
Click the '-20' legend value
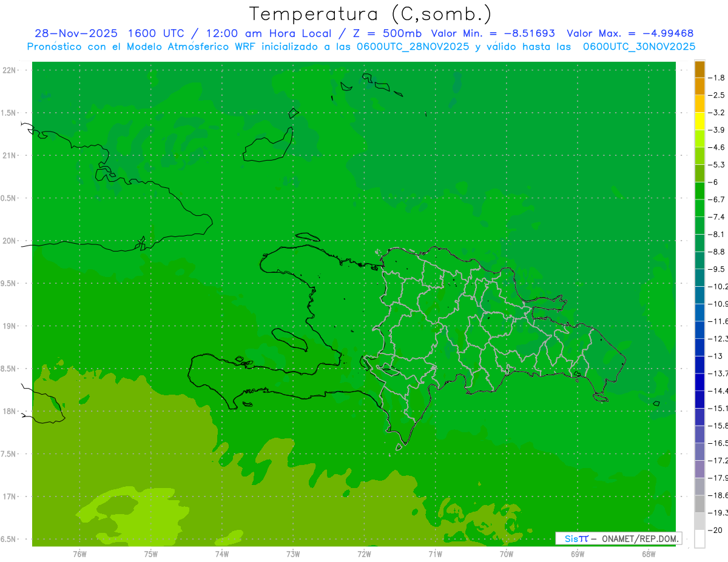coord(715,530)
